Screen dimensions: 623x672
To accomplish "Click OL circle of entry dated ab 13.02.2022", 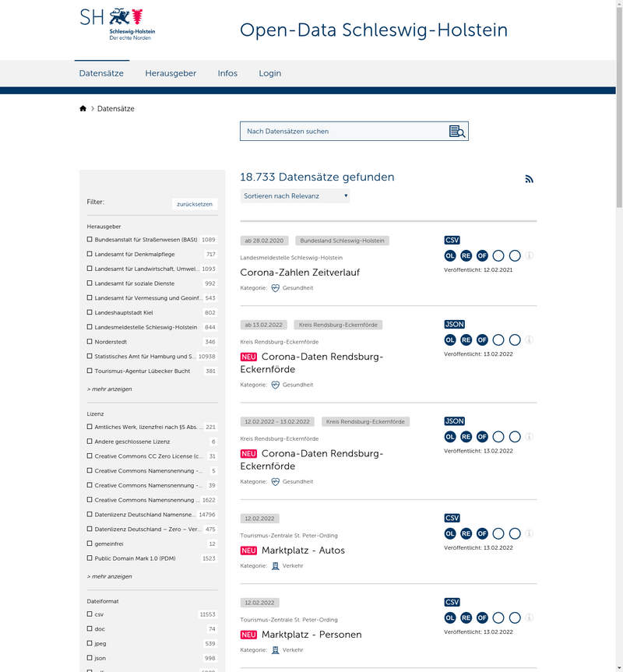I will click(x=450, y=340).
